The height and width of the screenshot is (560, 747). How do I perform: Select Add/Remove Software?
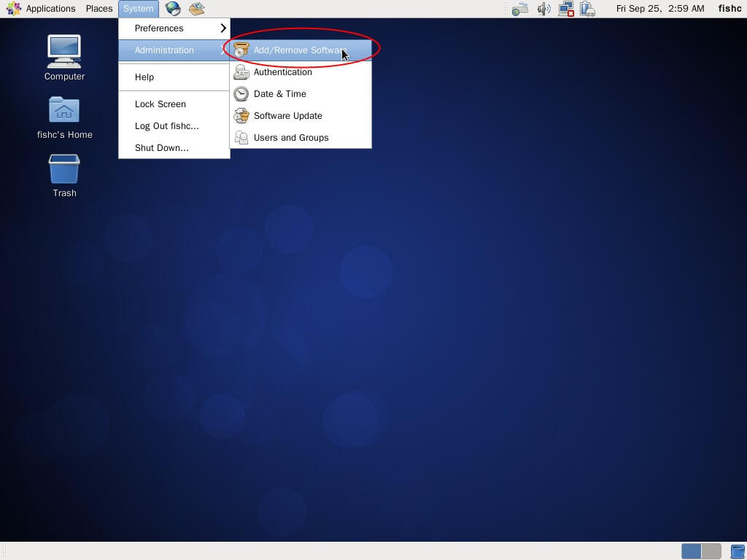point(300,50)
